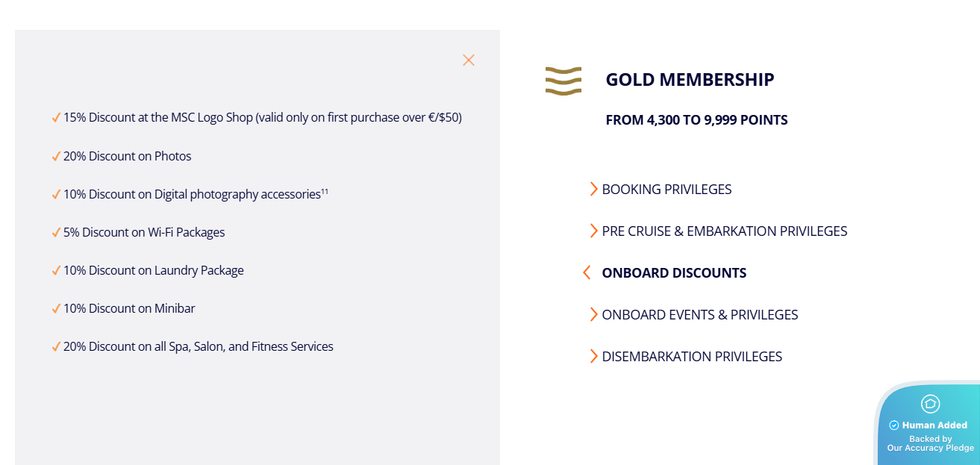Click the gold waves membership icon
Image resolution: width=980 pixels, height=465 pixels.
pos(564,81)
